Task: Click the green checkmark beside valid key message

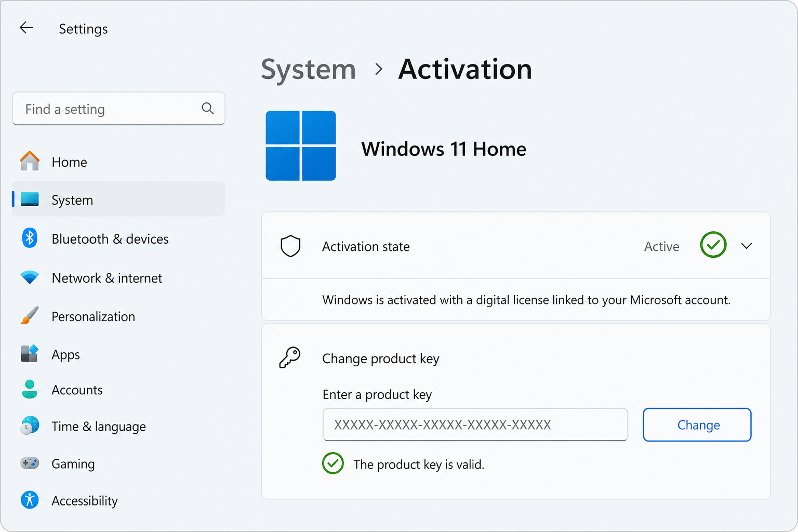Action: pos(333,463)
